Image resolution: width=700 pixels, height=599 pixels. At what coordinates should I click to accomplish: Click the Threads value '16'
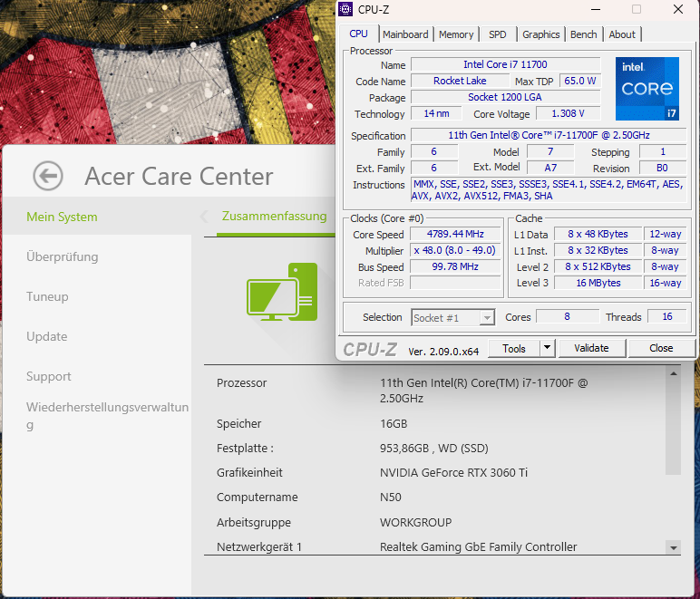tap(667, 316)
